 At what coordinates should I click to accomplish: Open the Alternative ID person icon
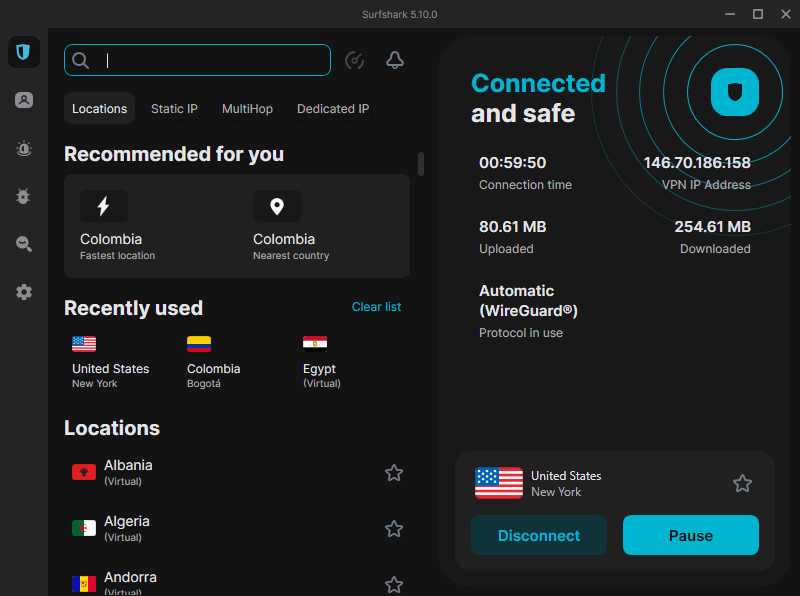(x=23, y=100)
